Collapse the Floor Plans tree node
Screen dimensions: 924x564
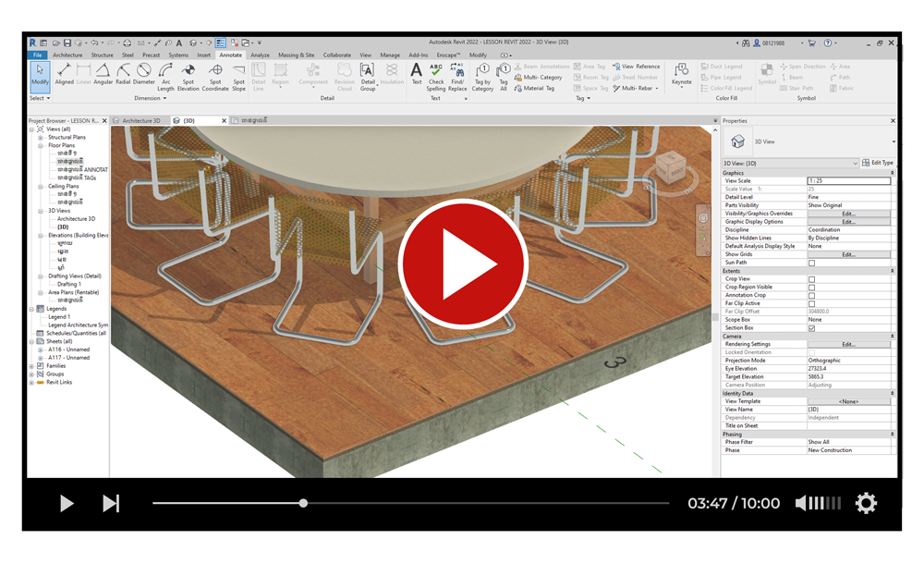click(x=41, y=146)
